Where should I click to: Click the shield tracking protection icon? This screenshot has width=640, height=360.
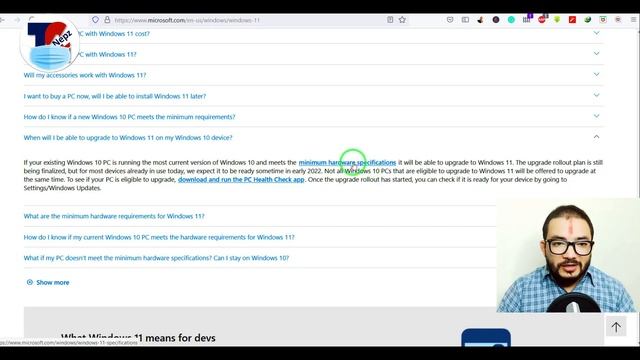click(95, 20)
